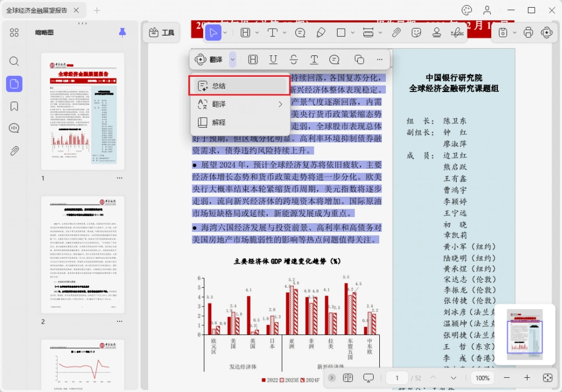
Task: Click the save icon in top right
Action: tap(503, 33)
